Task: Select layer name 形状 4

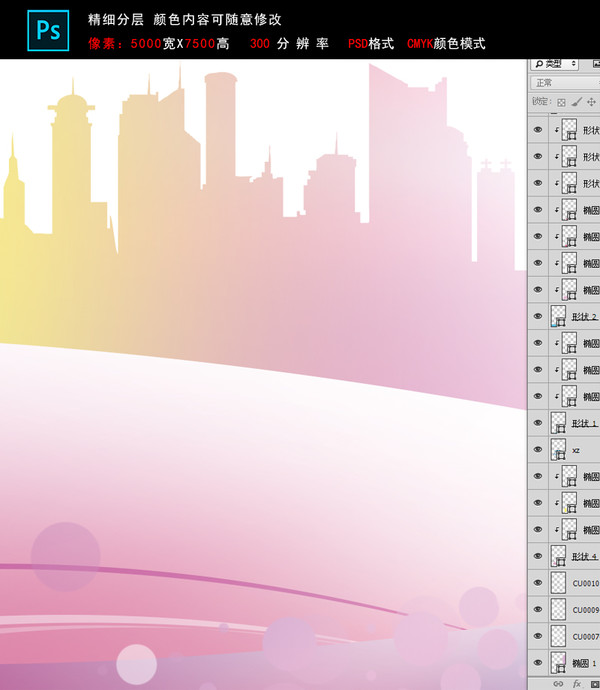Action: click(585, 557)
